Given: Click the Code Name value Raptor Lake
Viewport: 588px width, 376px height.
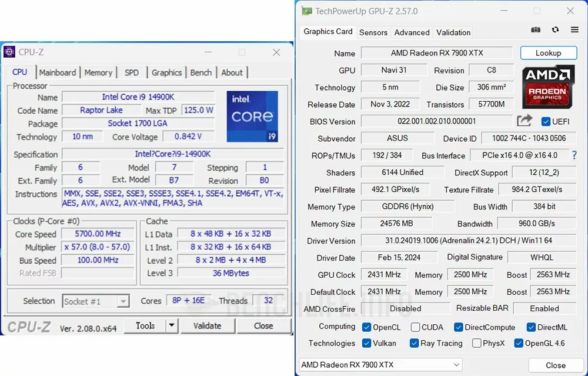Looking at the screenshot, I should [x=101, y=110].
